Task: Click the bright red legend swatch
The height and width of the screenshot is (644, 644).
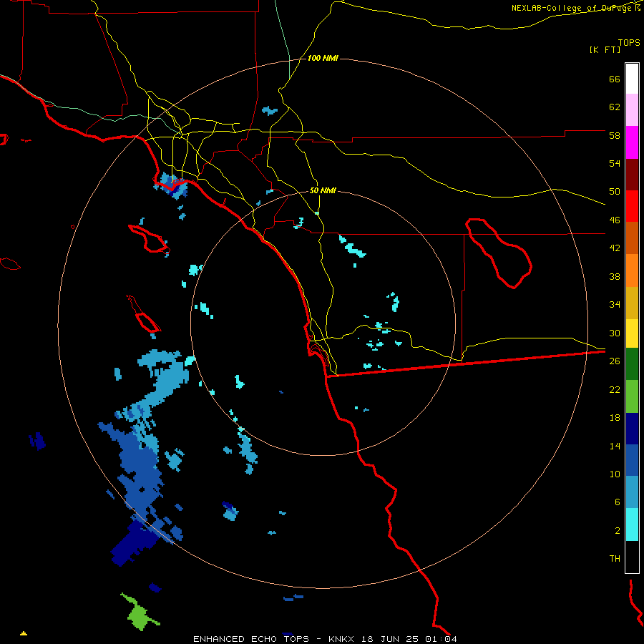Action: pos(632,206)
